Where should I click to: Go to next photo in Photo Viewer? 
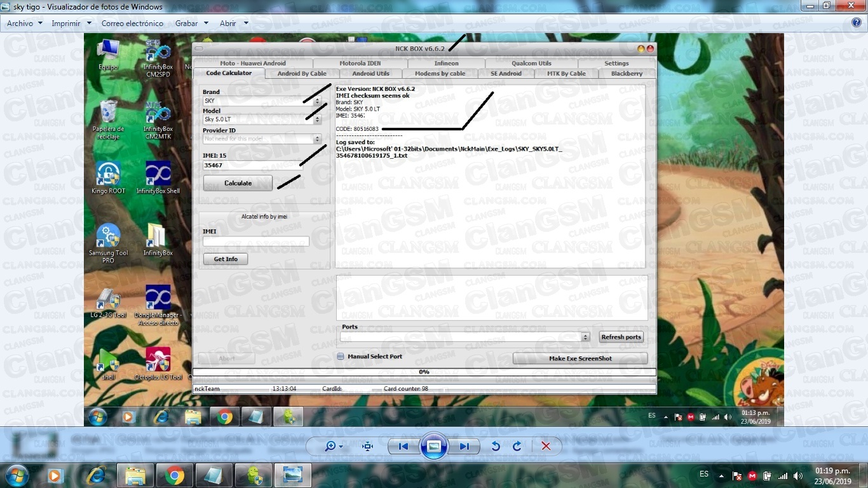coord(464,446)
